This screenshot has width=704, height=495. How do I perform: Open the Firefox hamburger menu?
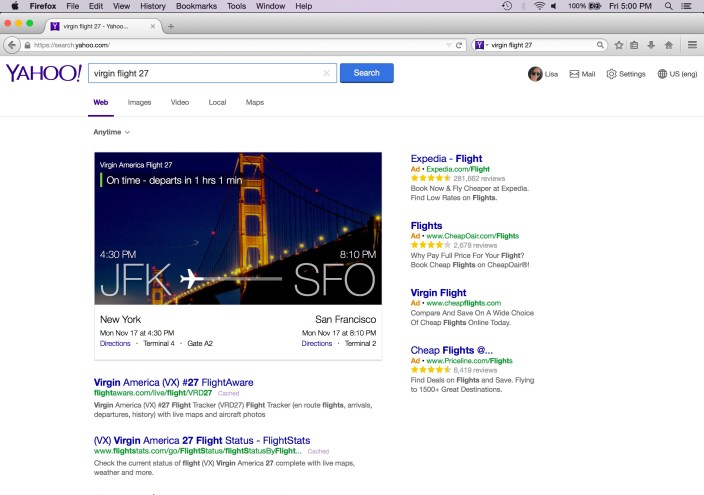[692, 45]
